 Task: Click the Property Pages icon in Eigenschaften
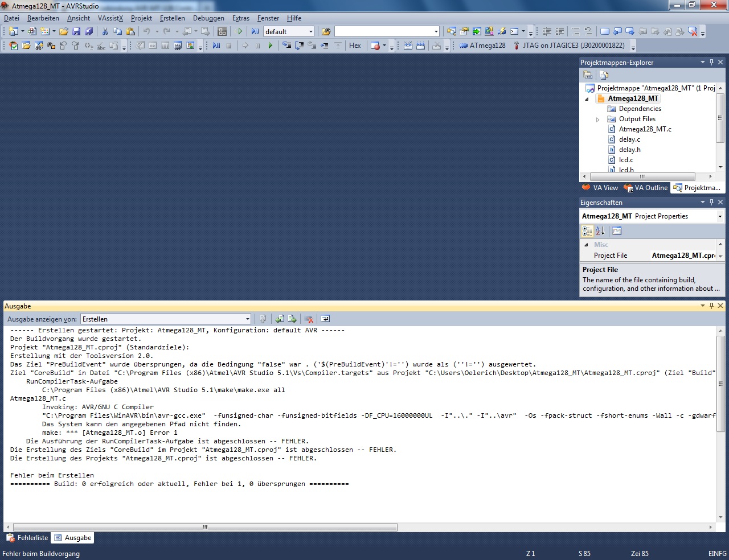coord(617,230)
